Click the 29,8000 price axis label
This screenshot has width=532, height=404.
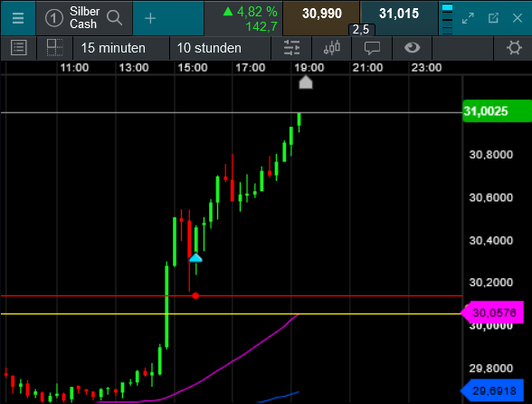491,369
